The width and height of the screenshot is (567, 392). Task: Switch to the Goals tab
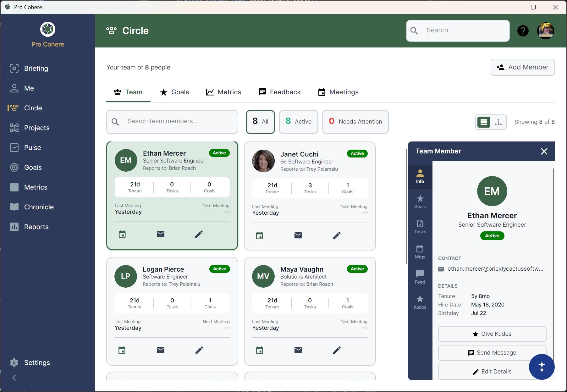tap(174, 92)
